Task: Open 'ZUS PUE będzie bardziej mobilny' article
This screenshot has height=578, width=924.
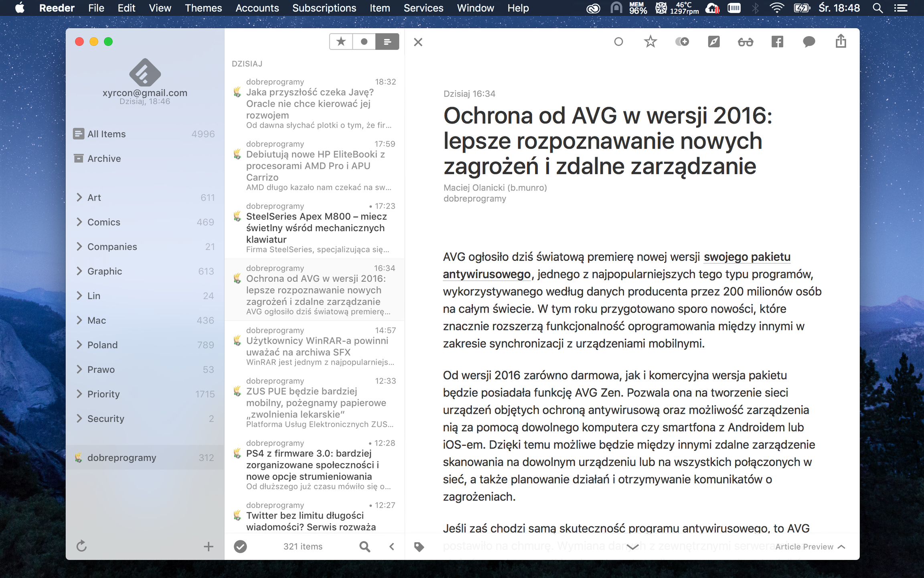Action: coord(314,403)
